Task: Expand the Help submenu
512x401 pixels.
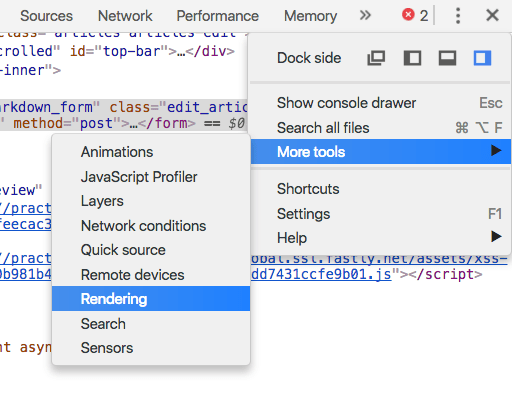Action: tap(380, 238)
